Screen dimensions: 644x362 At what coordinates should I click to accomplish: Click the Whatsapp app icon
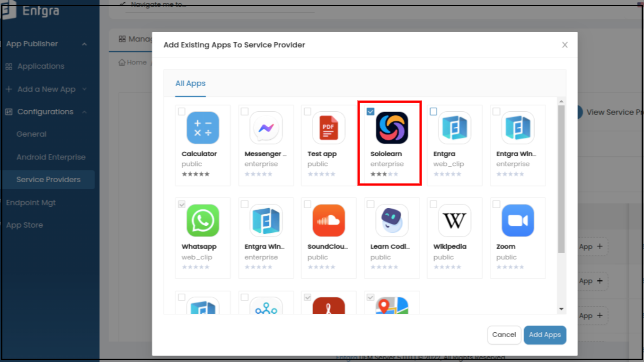point(203,221)
